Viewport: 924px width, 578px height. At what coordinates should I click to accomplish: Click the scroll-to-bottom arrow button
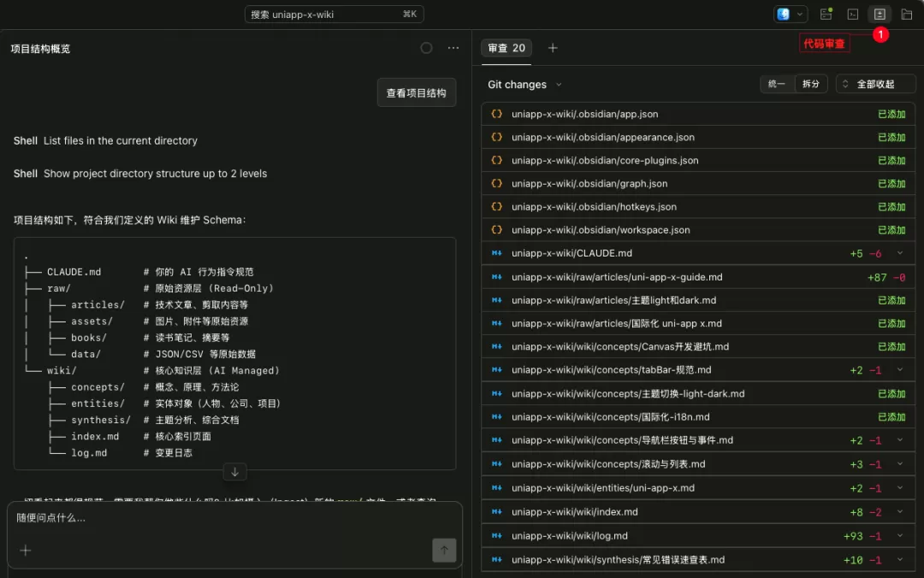tap(234, 472)
